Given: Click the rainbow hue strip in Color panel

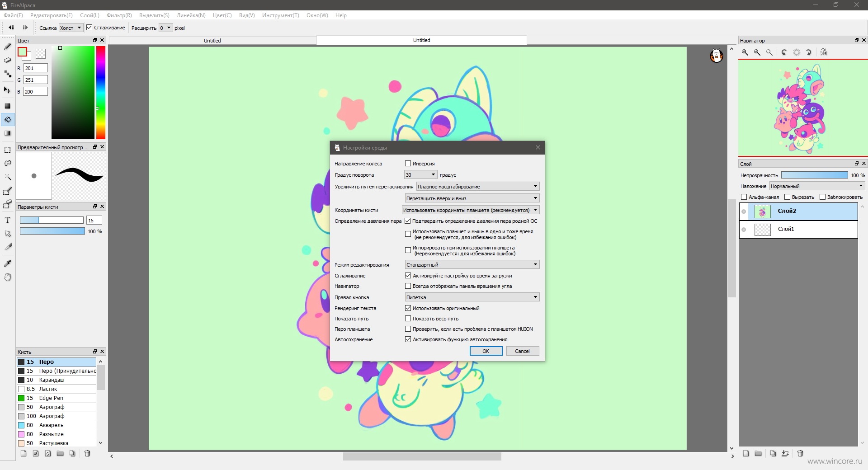Looking at the screenshot, I should [x=100, y=93].
